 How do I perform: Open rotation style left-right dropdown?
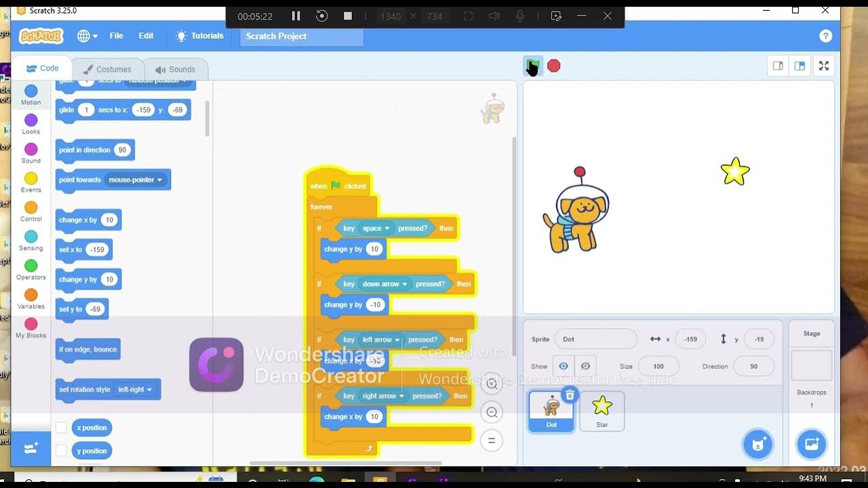134,390
